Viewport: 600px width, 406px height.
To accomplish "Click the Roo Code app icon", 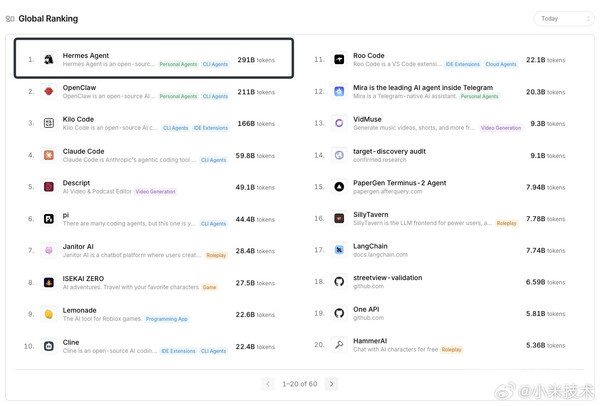I will [x=339, y=59].
